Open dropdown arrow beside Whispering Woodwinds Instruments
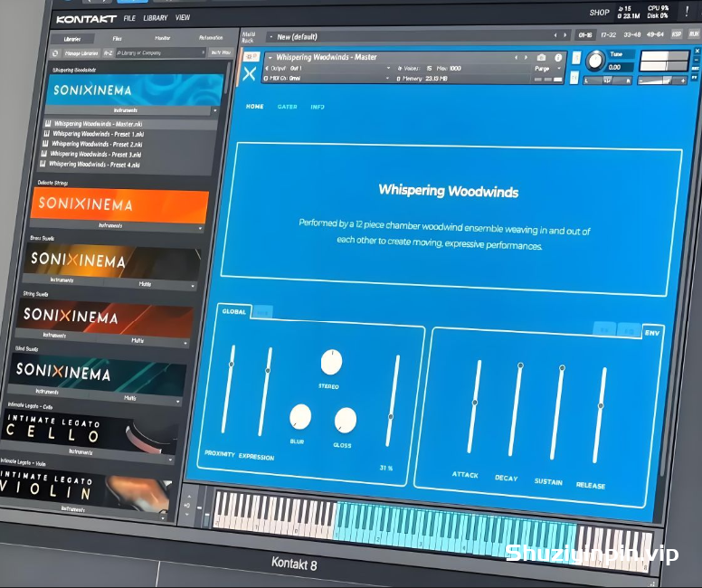This screenshot has width=702, height=588. click(x=215, y=110)
